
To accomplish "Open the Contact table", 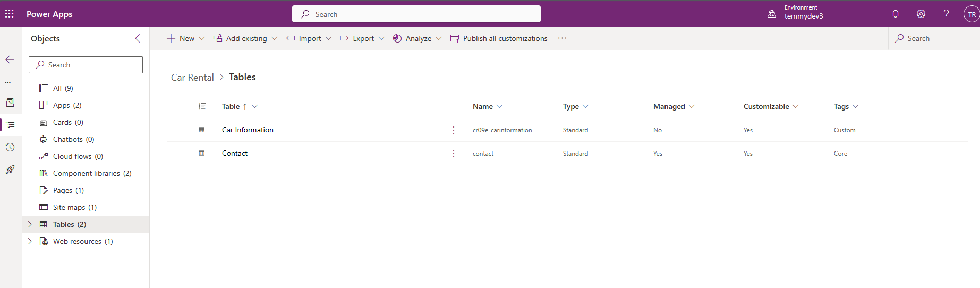I will click(x=235, y=153).
